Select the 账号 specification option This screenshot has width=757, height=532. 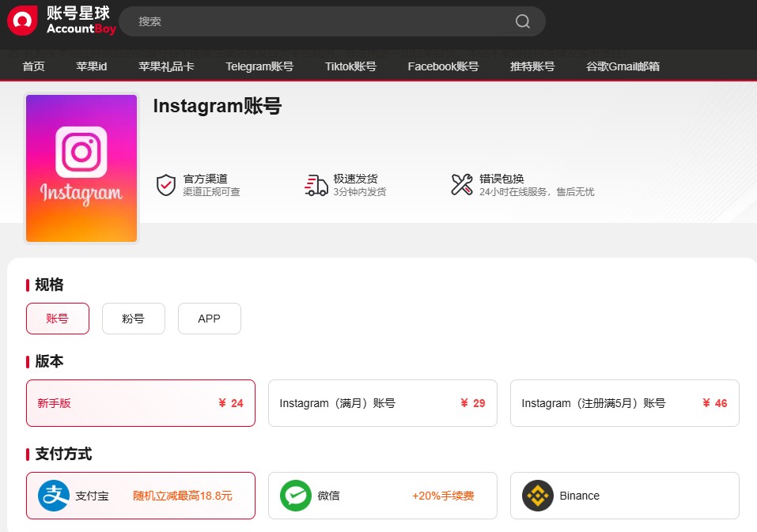tap(58, 319)
